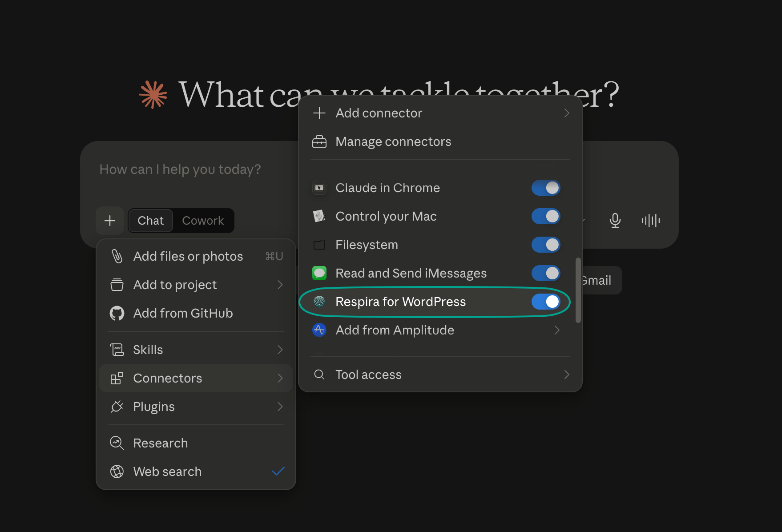
Task: Click the Skills scroll icon
Action: [x=117, y=350]
